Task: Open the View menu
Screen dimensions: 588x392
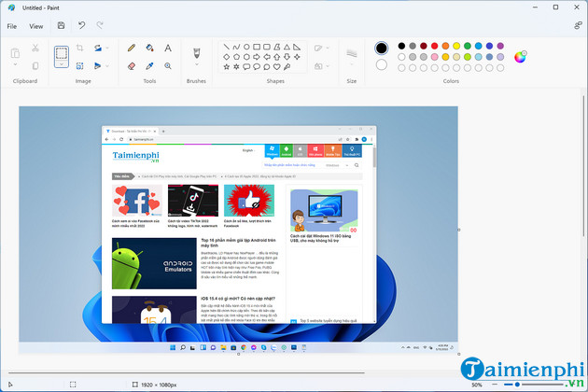Action: pyautogui.click(x=36, y=26)
